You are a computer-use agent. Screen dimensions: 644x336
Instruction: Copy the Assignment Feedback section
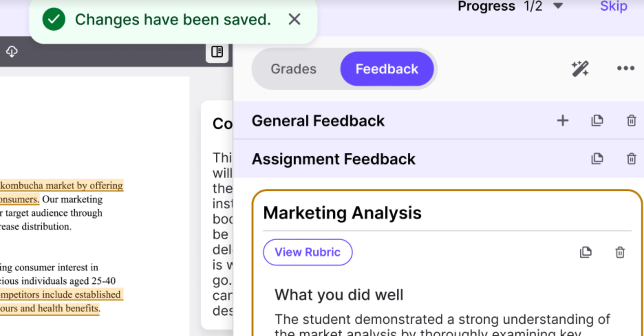(x=597, y=159)
